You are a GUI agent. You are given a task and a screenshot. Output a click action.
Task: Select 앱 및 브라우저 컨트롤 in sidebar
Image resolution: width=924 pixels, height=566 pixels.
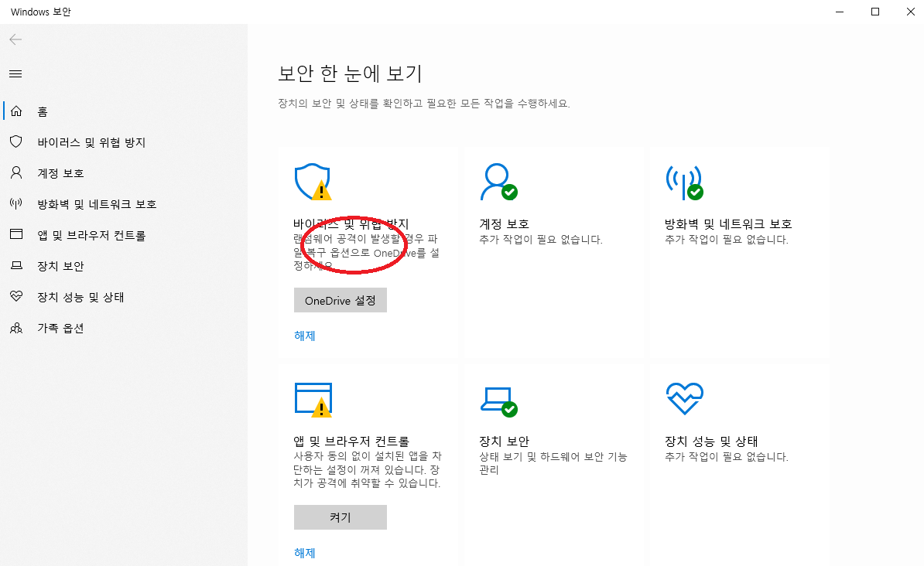(91, 235)
